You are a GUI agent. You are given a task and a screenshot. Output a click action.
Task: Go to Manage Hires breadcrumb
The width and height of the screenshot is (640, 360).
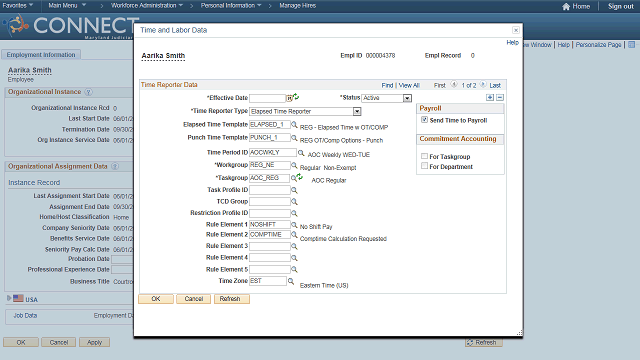tap(298, 5)
